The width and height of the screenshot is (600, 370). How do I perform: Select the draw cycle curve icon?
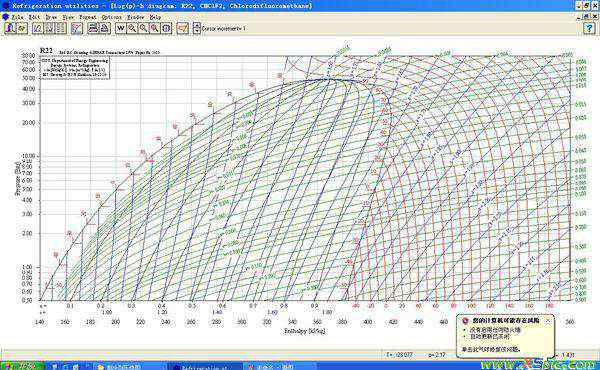[x=38, y=28]
